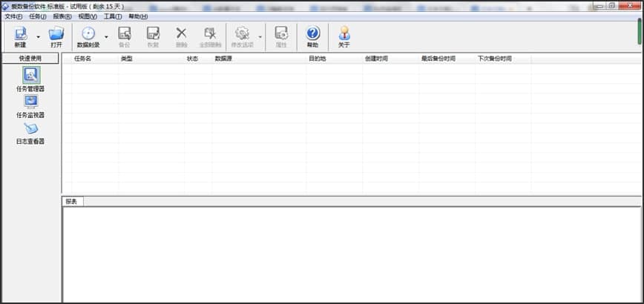Sort by the 任务名 column header
644x304 pixels.
pos(95,59)
